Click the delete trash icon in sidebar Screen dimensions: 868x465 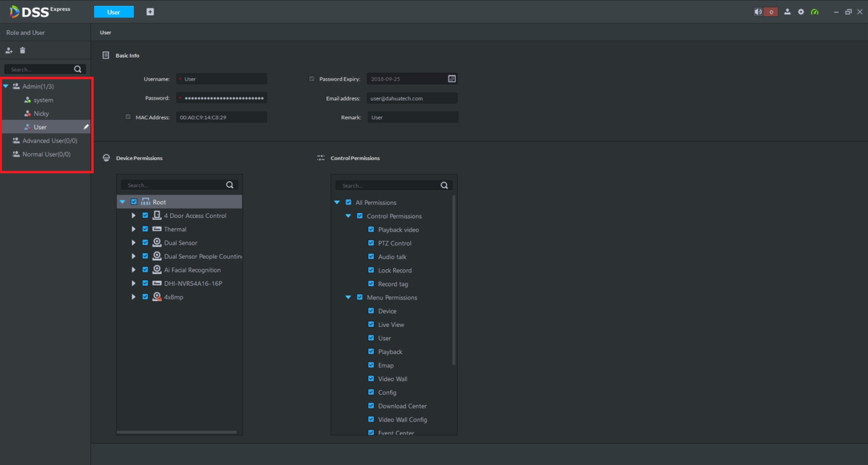[x=22, y=50]
